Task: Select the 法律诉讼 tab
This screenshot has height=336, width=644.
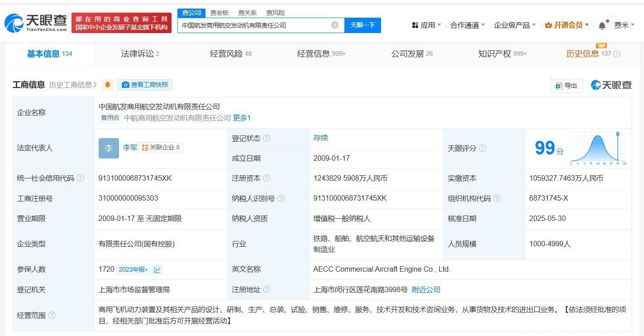Action: (x=140, y=54)
